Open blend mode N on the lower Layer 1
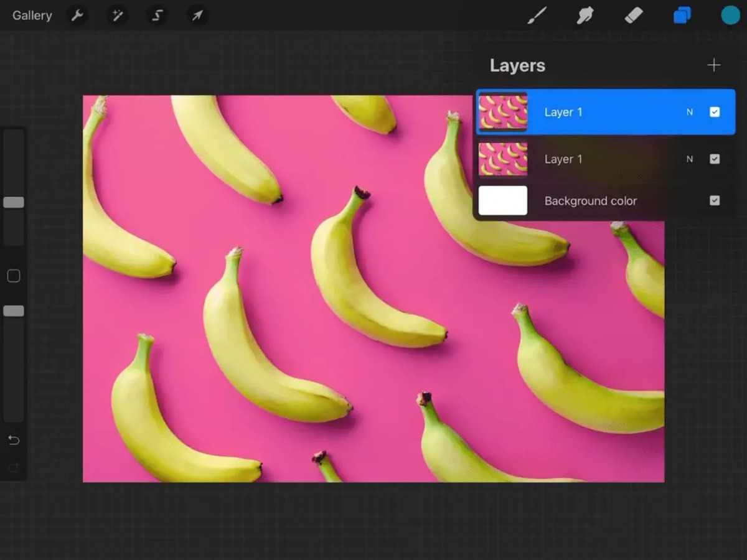747x560 pixels. pos(689,159)
